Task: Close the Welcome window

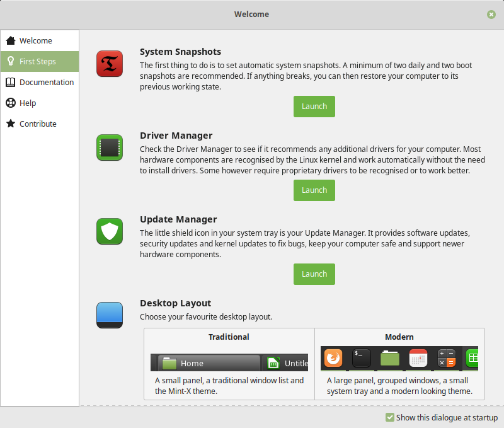Action: point(491,14)
